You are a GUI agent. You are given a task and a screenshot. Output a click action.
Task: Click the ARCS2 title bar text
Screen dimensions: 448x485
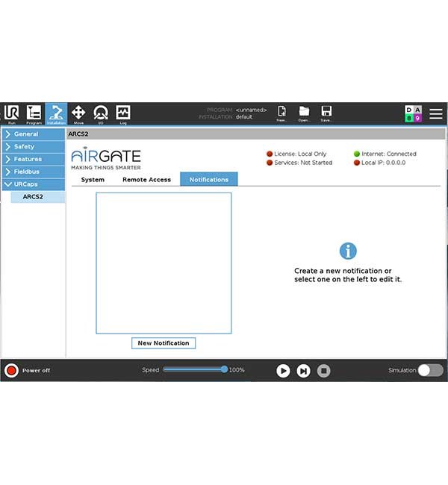pyautogui.click(x=78, y=134)
